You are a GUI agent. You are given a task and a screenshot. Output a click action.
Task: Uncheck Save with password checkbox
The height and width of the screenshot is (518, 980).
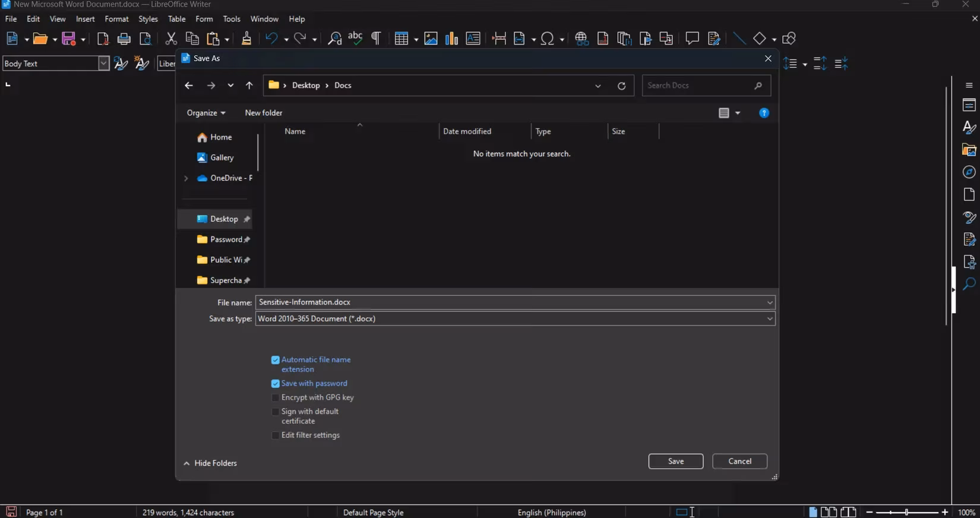276,384
